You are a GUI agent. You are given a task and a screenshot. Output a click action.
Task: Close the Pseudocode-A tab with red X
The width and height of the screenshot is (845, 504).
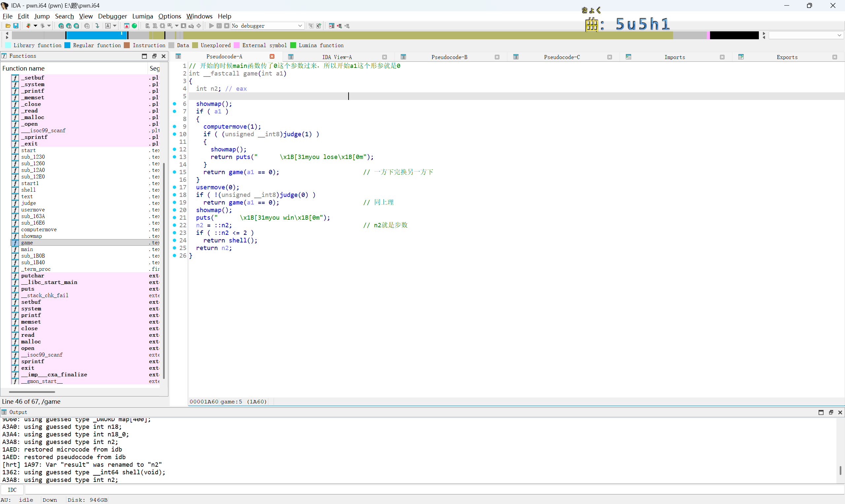[x=272, y=56]
